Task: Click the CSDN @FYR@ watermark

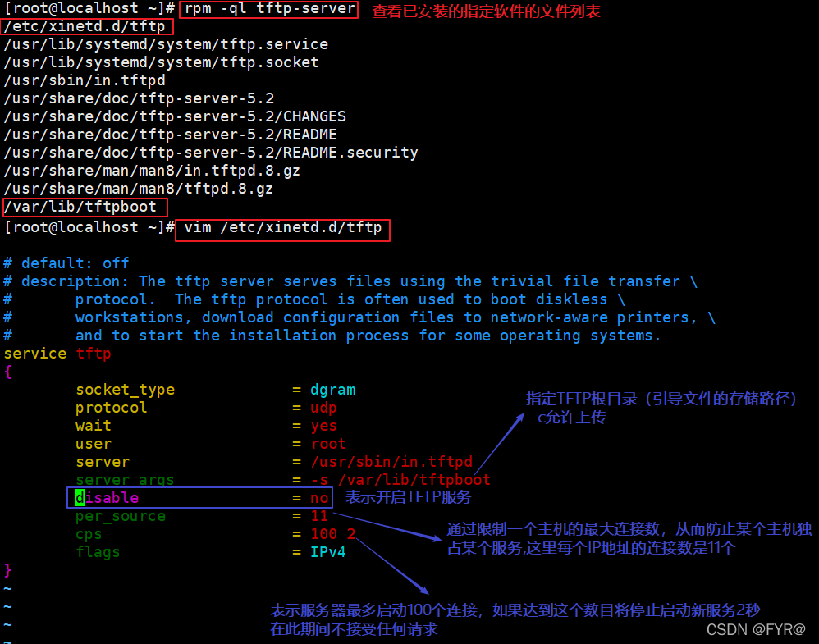Action: 745,628
